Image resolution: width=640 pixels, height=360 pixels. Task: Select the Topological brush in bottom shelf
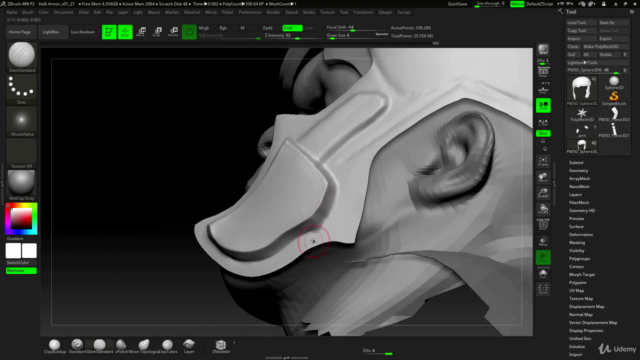click(144, 346)
